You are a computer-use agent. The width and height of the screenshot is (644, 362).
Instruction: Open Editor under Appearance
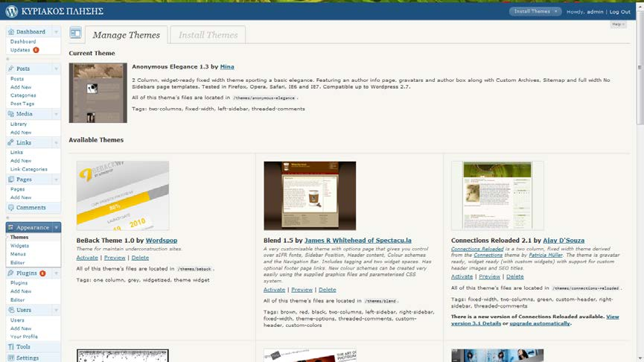coord(18,263)
